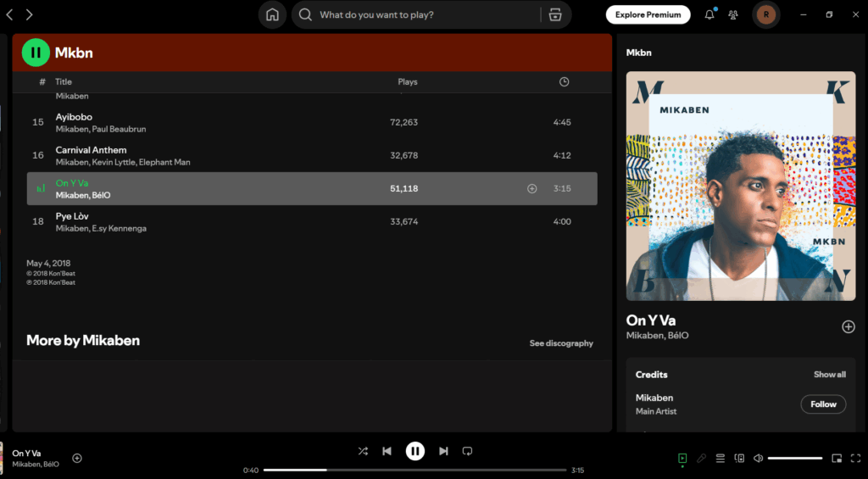Go back with the left arrow

point(9,15)
